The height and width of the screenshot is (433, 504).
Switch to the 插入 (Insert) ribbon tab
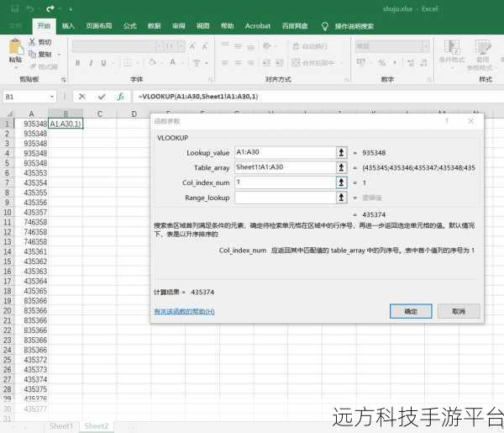click(x=68, y=26)
